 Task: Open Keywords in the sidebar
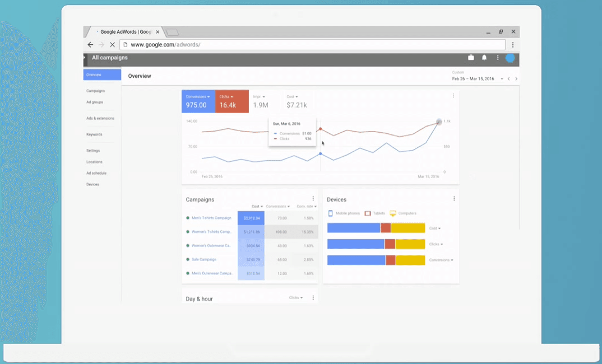(94, 134)
